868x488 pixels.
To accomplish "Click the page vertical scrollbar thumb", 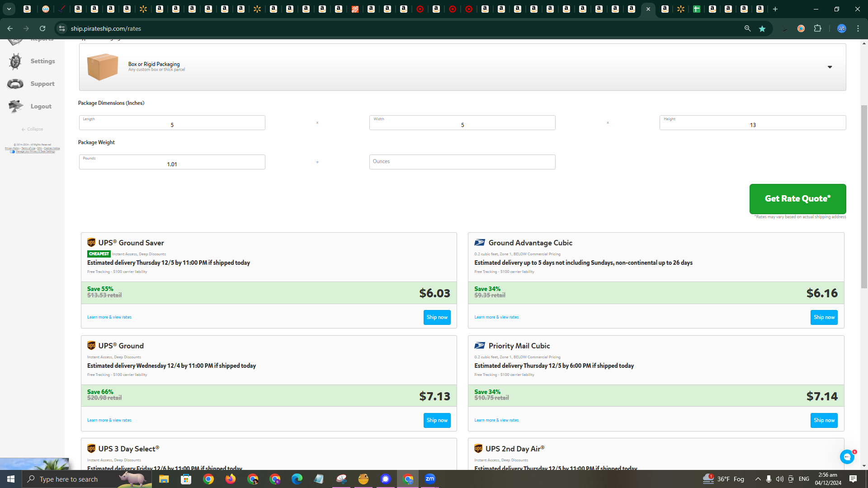I will (864, 197).
